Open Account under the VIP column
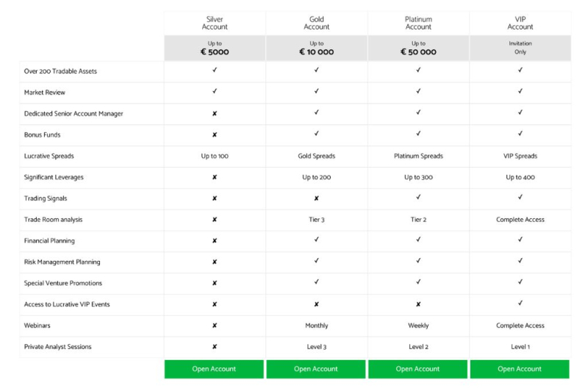Image resolution: width=588 pixels, height=391 pixels. pyautogui.click(x=520, y=369)
